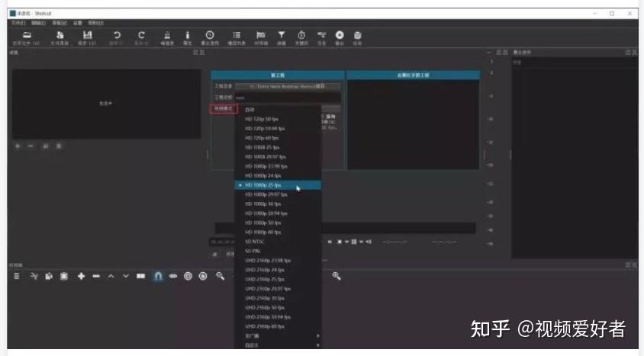Append clip with the plus icon in timeline
The height and width of the screenshot is (356, 644).
(82, 276)
